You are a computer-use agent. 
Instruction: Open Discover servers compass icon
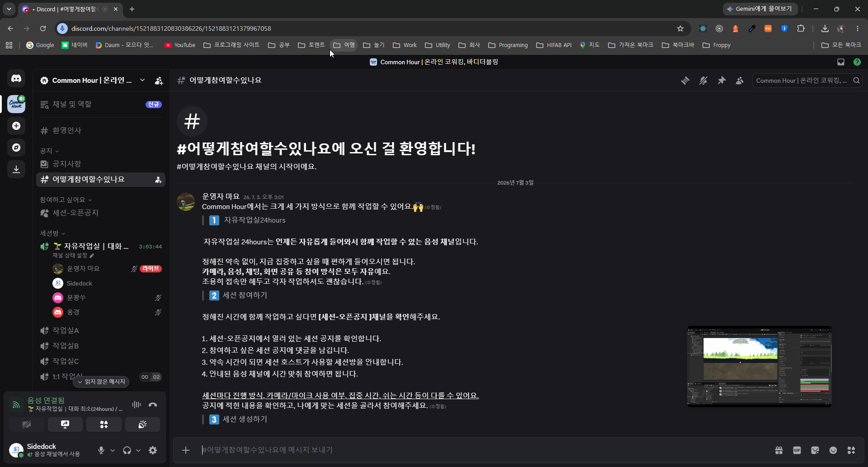[16, 148]
